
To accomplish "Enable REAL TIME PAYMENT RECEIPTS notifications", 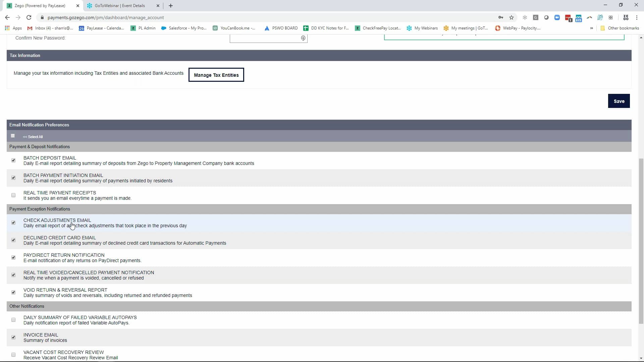I will coord(13,195).
